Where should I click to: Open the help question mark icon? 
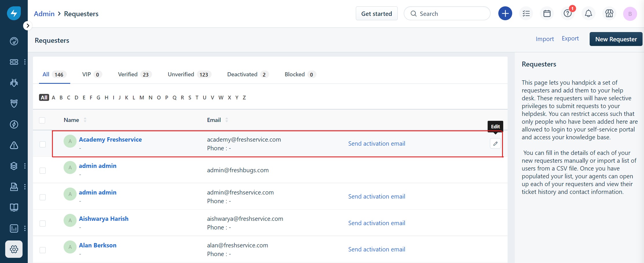pyautogui.click(x=568, y=14)
